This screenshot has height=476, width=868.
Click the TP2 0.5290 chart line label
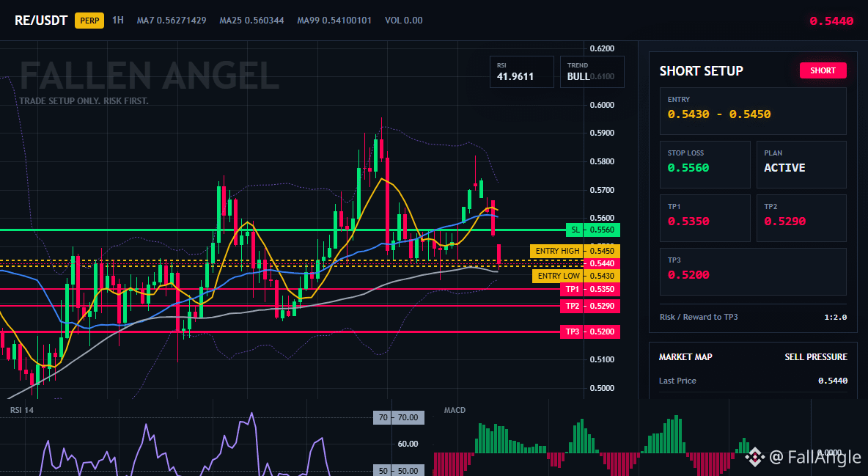[590, 306]
